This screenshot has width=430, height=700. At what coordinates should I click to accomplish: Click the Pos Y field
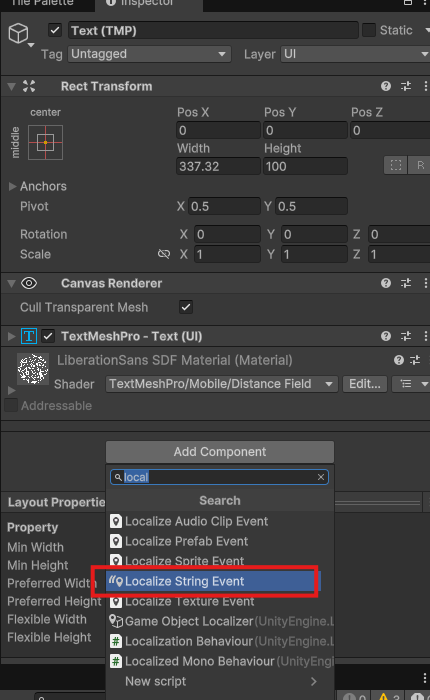305,130
